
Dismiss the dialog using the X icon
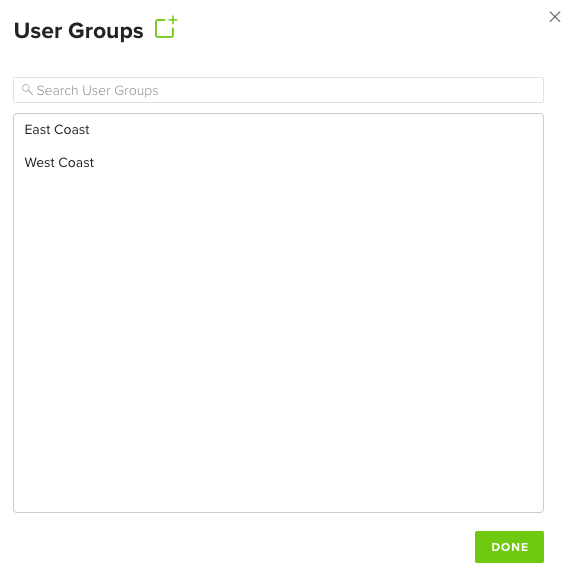click(x=555, y=17)
